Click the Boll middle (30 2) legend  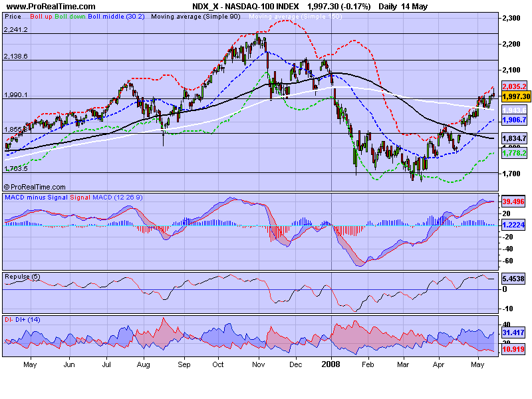click(x=116, y=16)
